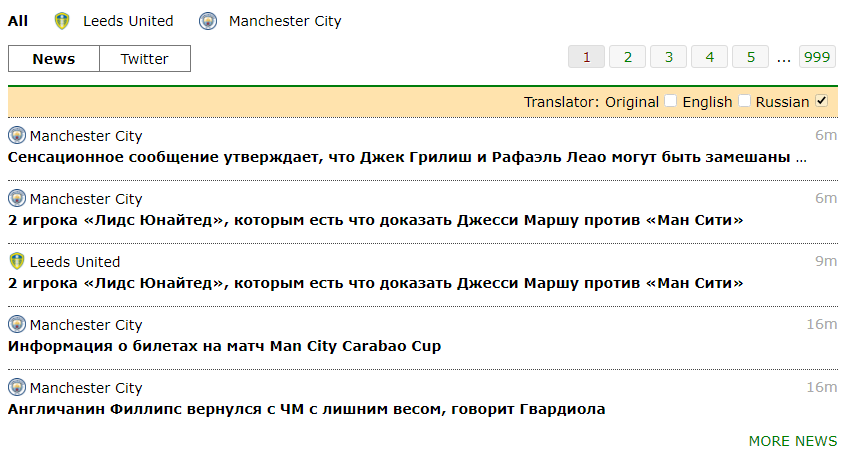
Task: Click the Manchester City crest in the filter bar
Action: pos(208,21)
